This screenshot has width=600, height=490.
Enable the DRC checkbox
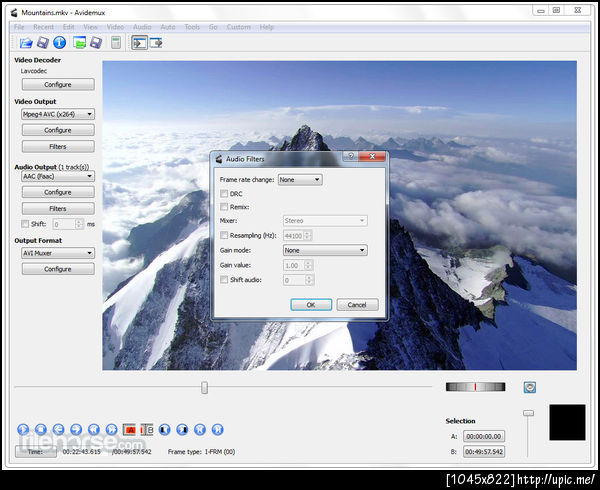[x=224, y=193]
